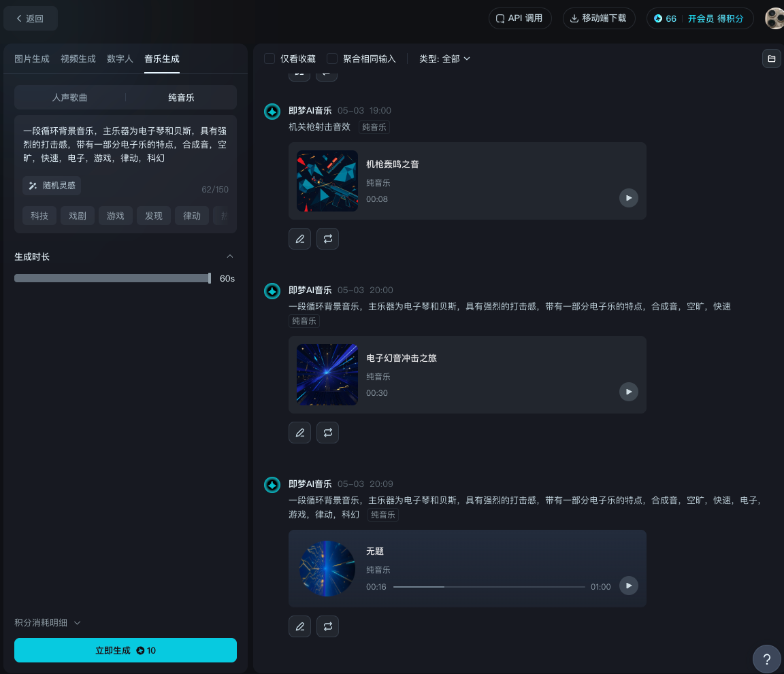Click edit pencil icon under 机枪轰鸣之音
Screen dimensions: 784x674
pyautogui.click(x=299, y=239)
